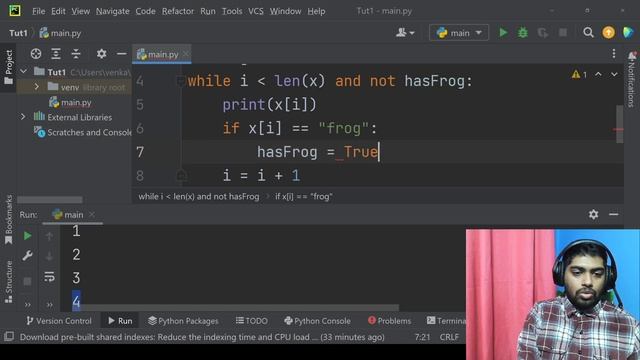The image size is (640, 360).
Task: Open the File menu
Action: coord(39,11)
